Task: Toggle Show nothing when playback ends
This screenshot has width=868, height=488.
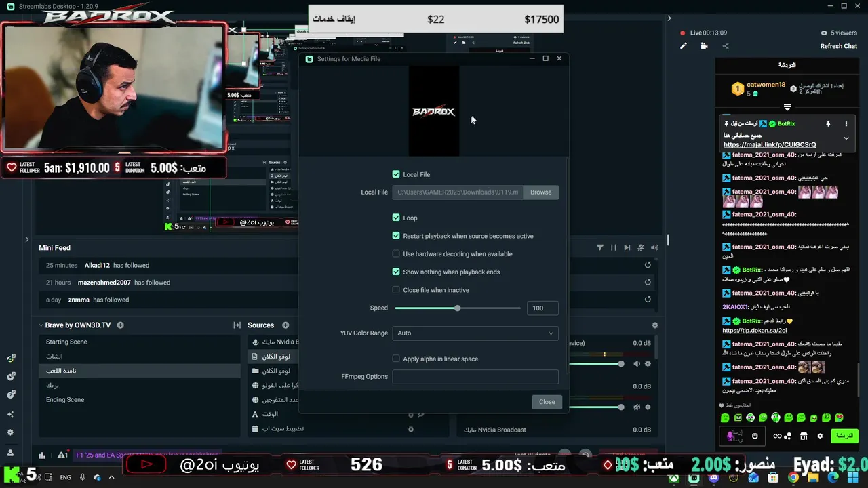Action: tap(396, 272)
